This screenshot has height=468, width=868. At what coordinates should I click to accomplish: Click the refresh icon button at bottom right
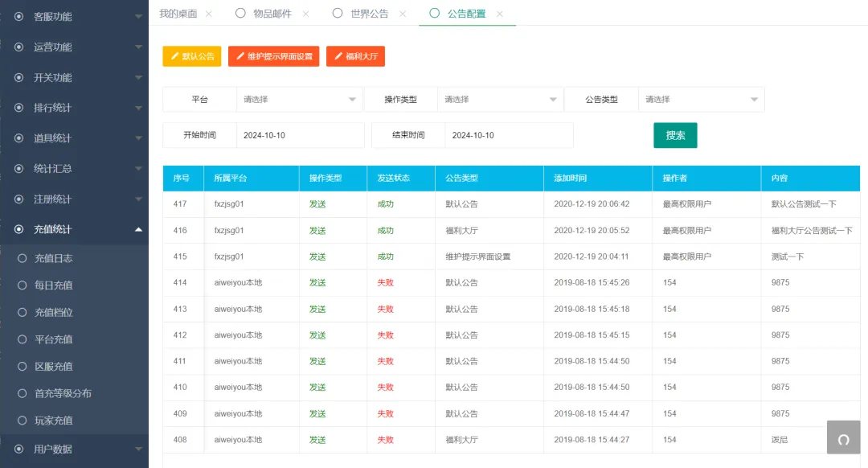tap(843, 439)
